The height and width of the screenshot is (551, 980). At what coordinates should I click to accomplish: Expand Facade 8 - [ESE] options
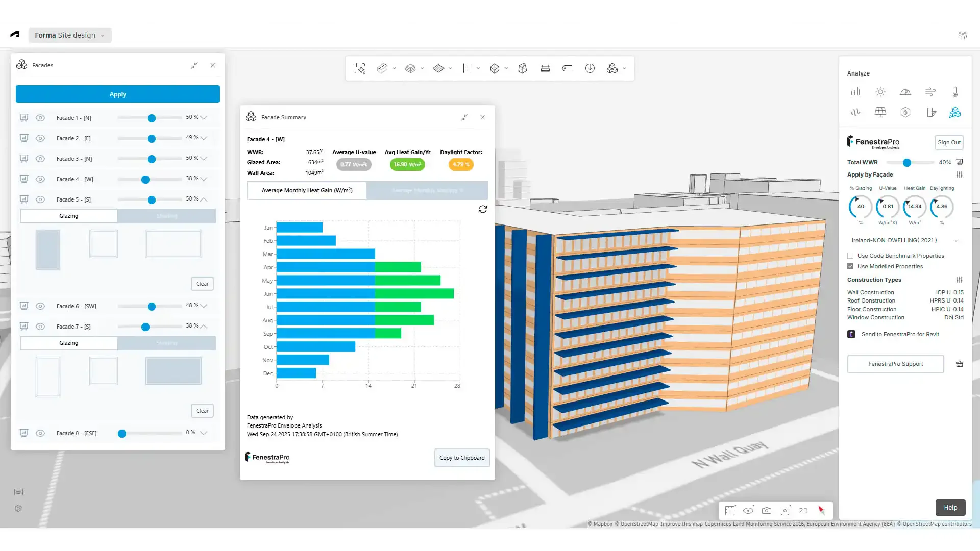click(204, 433)
